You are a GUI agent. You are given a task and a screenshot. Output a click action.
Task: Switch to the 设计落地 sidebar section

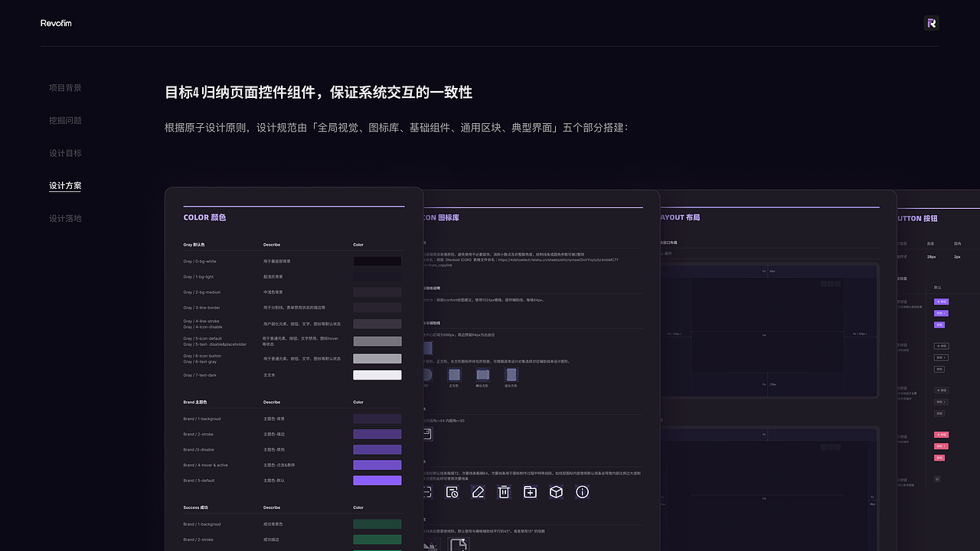[x=65, y=217]
